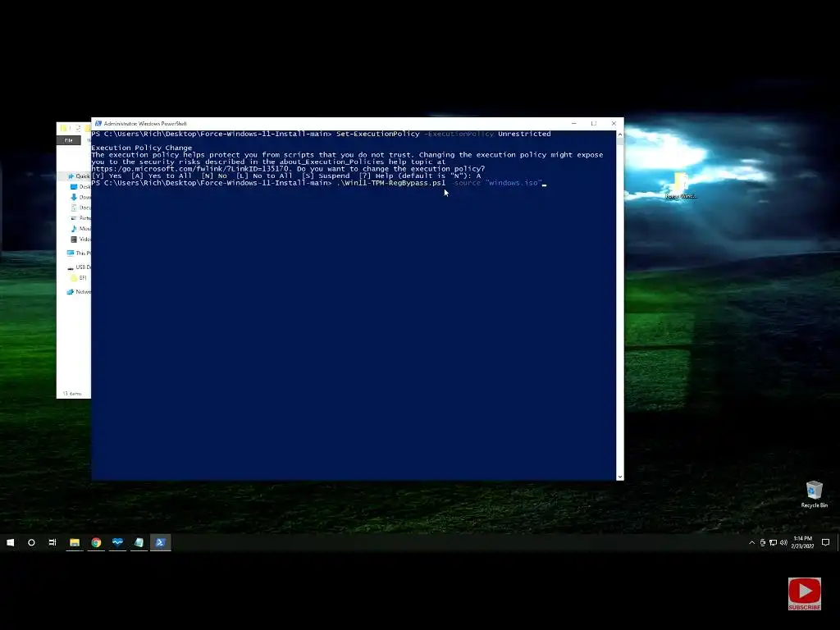
Task: Click 'Set-ExecutionPolicy' command text
Action: click(377, 134)
